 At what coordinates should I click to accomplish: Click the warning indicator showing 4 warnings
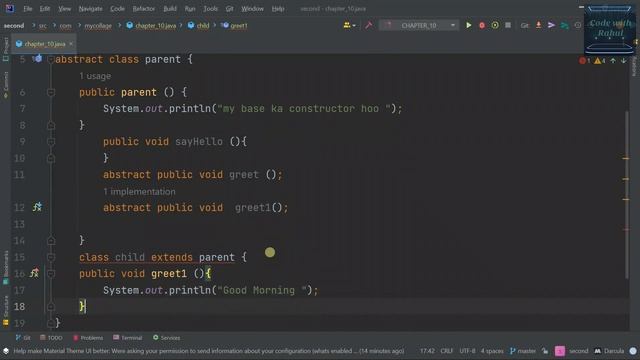[x=600, y=61]
